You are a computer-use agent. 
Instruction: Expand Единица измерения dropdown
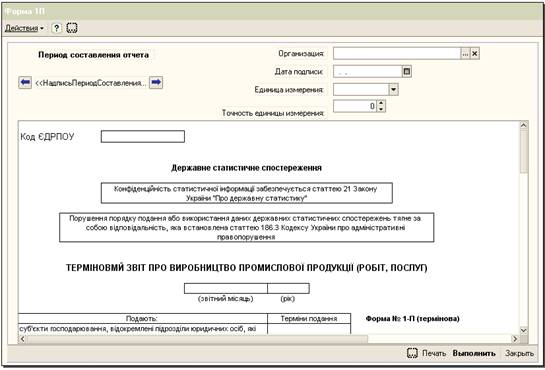pyautogui.click(x=393, y=90)
